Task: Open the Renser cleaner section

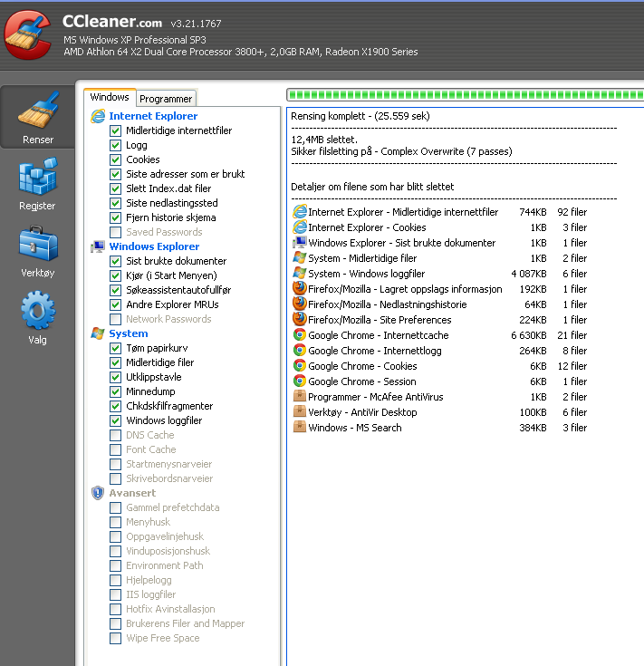Action: pos(38,118)
